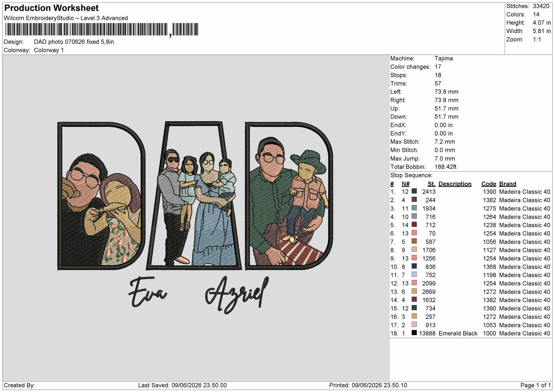Select stitch count 2099 in stop row 12

tap(429, 283)
